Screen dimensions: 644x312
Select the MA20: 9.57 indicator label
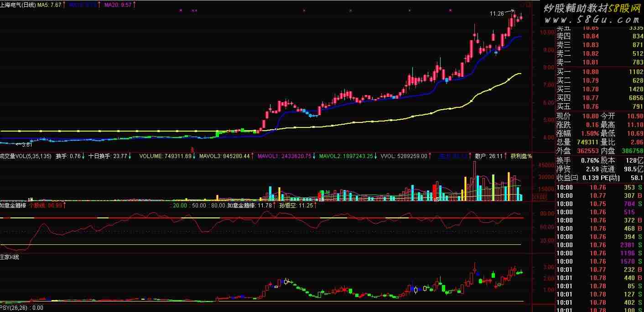click(118, 5)
